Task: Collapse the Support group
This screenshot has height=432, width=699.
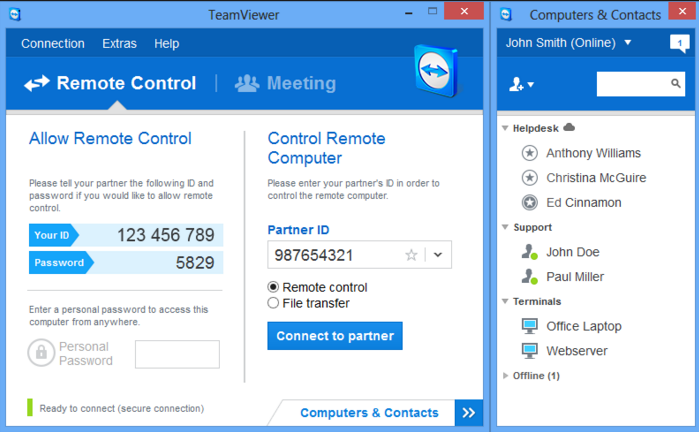Action: pos(505,227)
